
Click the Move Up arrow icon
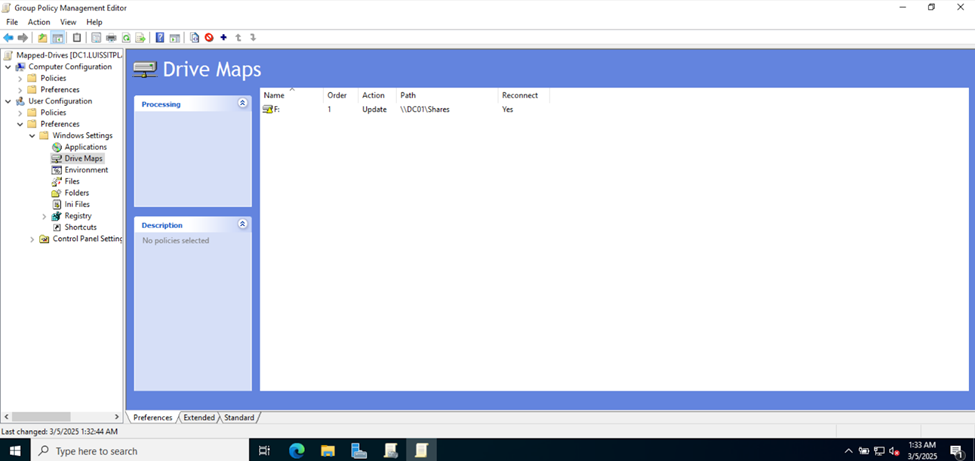click(238, 37)
